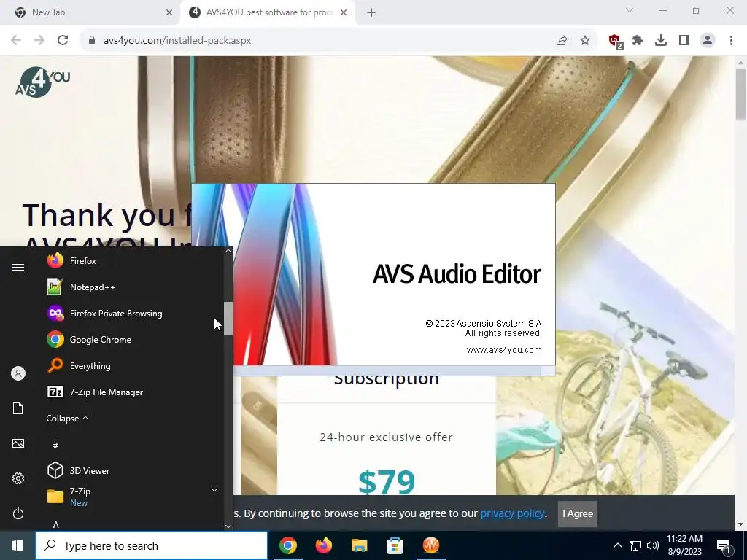Expand the Start menu hamburger navigation
The height and width of the screenshot is (560, 747).
18,267
